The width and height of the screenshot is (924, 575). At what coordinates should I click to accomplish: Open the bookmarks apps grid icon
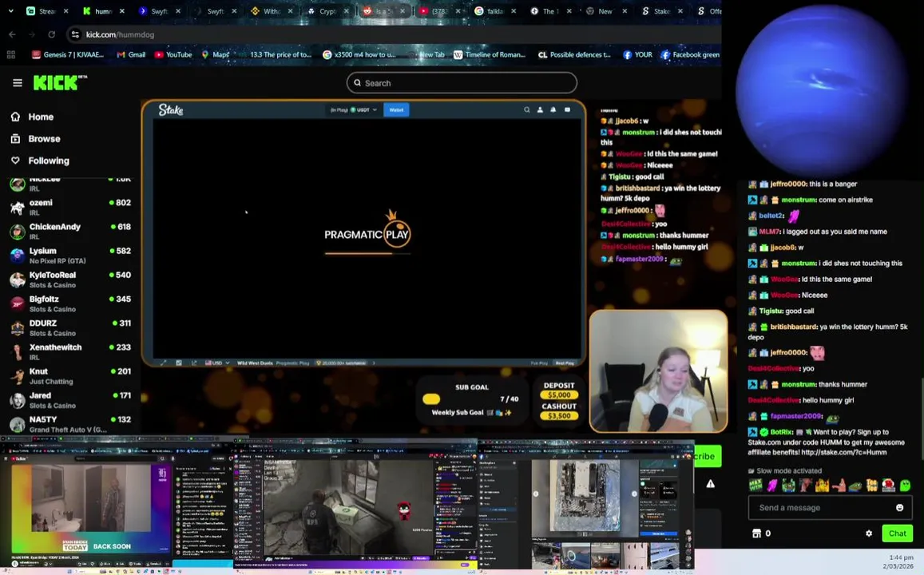[10, 55]
